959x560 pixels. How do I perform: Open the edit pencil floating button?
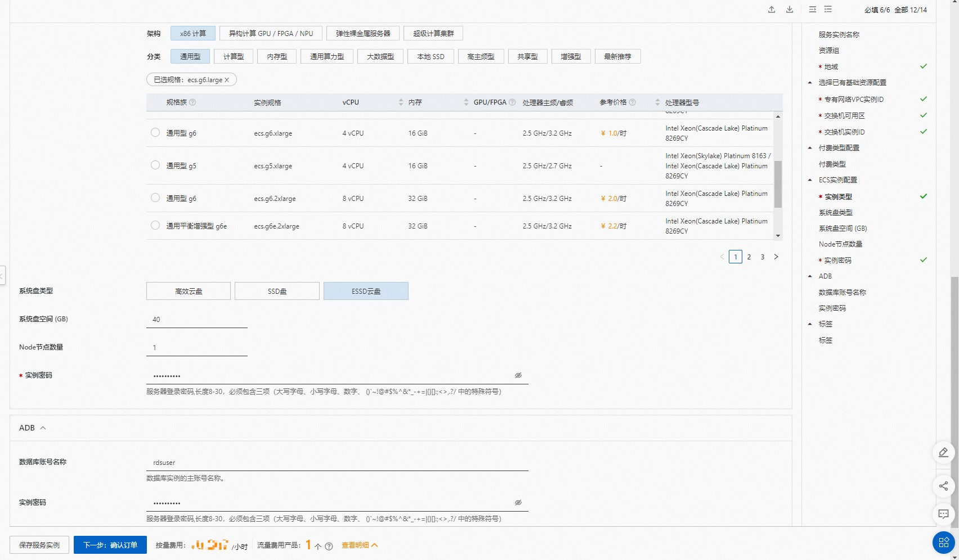point(944,453)
